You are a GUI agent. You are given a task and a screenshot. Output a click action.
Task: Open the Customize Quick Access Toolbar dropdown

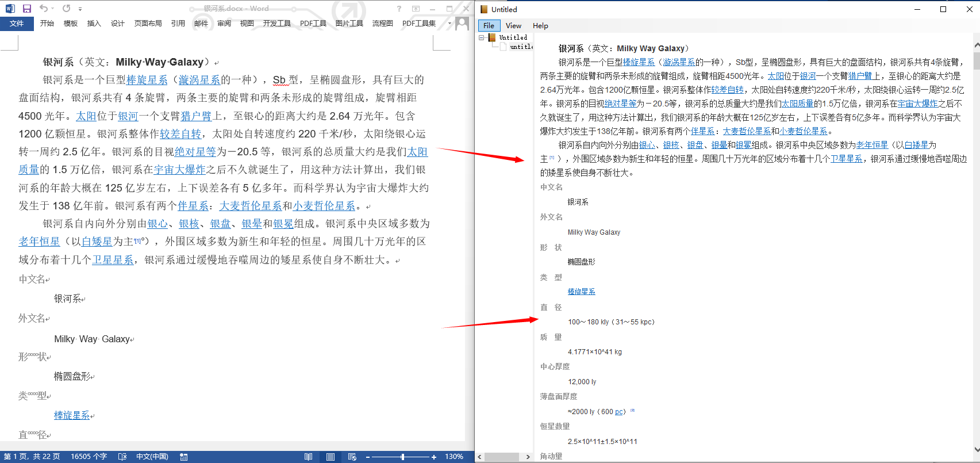80,9
